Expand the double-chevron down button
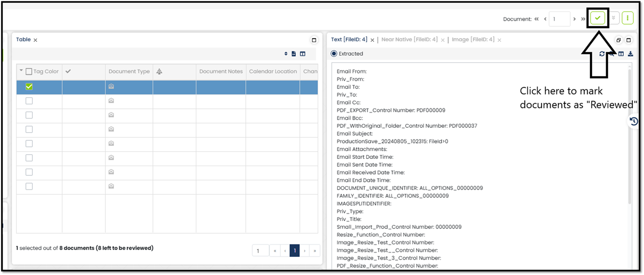 pyautogui.click(x=613, y=18)
